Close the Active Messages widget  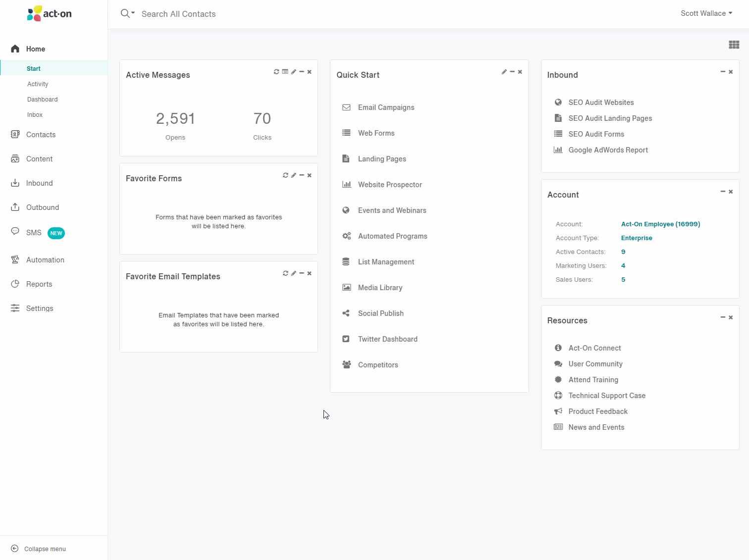310,72
